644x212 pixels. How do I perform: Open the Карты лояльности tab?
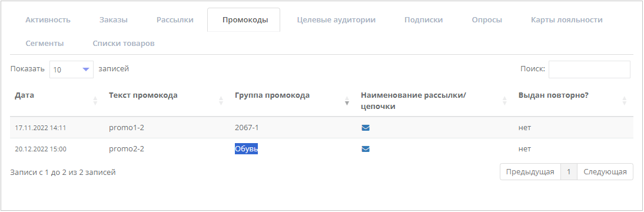566,19
